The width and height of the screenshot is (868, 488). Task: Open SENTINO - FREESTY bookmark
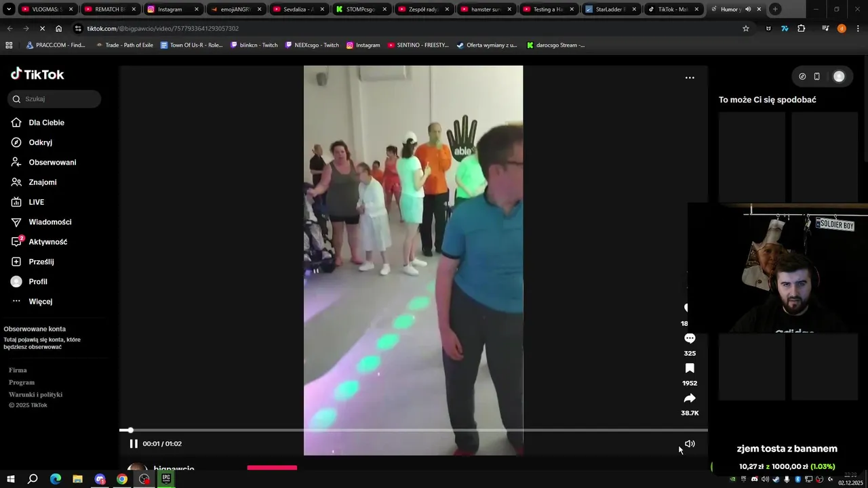click(x=418, y=45)
